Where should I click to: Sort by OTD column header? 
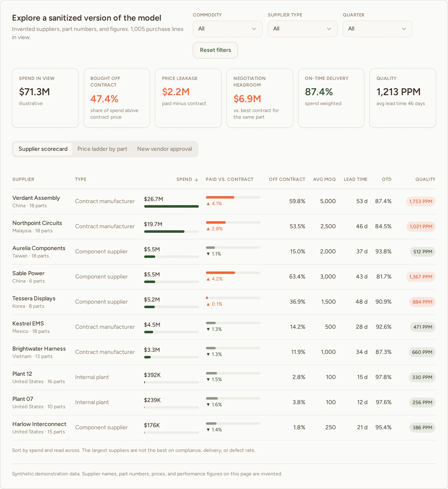(386, 179)
